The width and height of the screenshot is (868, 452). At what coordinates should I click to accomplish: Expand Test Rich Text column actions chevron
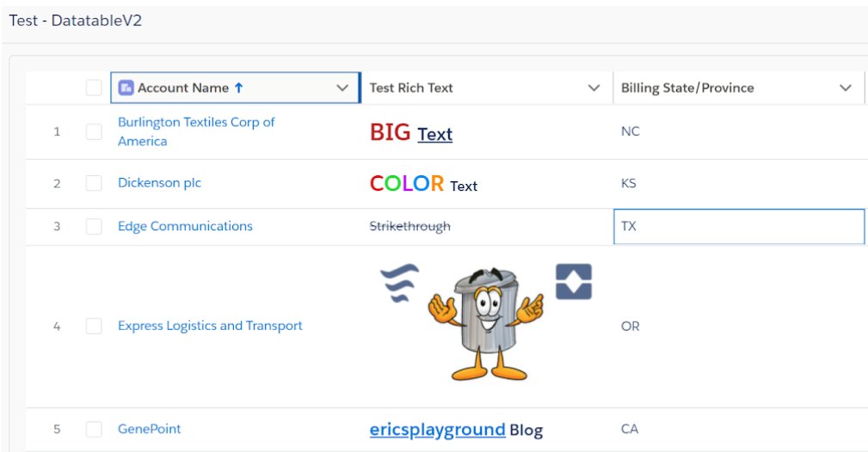point(594,88)
